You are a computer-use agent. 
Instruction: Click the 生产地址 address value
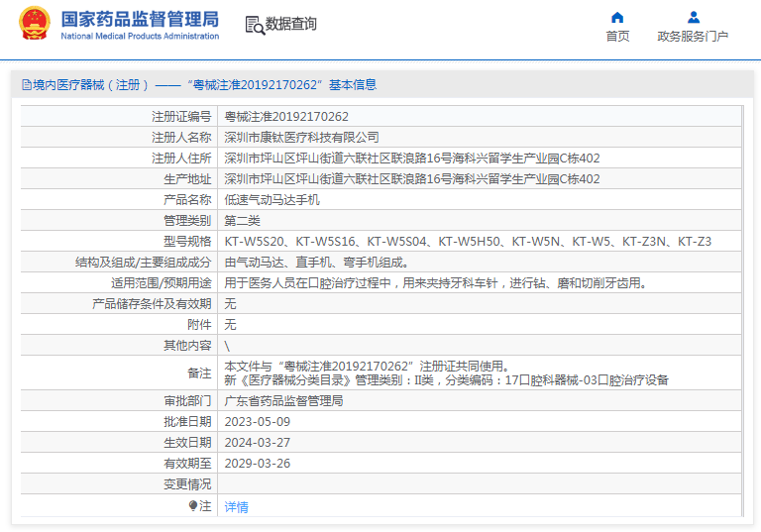pos(412,179)
